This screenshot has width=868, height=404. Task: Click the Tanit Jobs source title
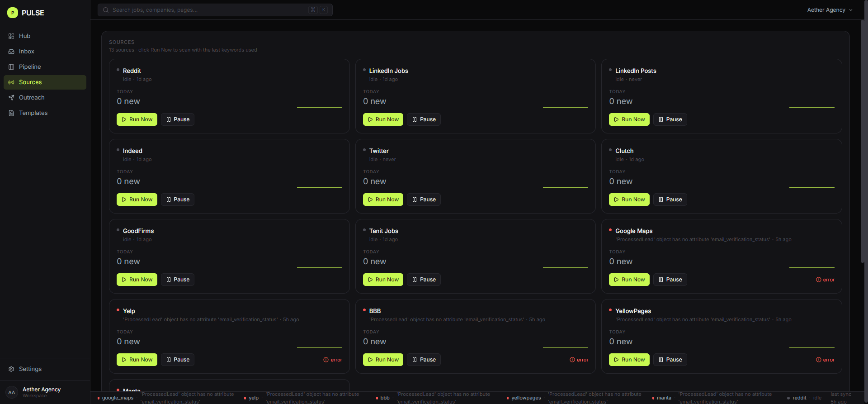(x=383, y=231)
